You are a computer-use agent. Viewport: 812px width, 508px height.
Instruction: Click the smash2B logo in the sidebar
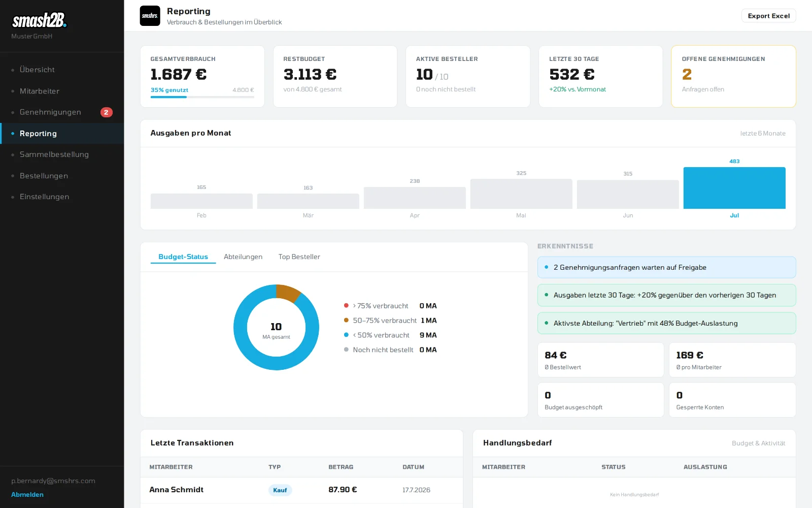click(x=39, y=20)
